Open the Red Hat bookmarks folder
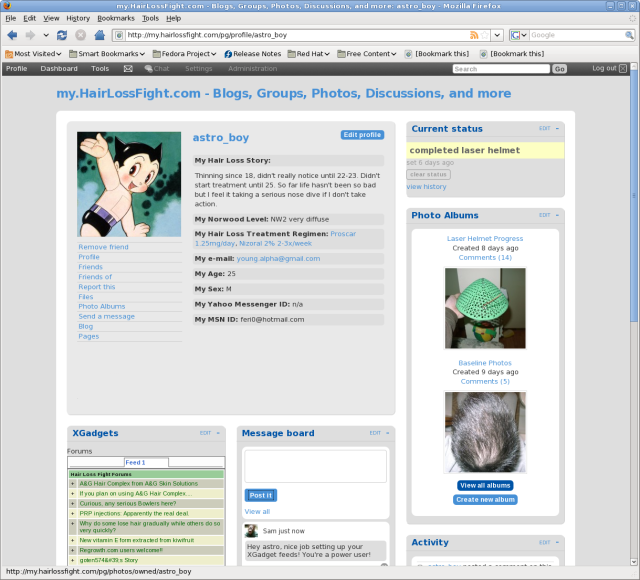 (x=309, y=54)
